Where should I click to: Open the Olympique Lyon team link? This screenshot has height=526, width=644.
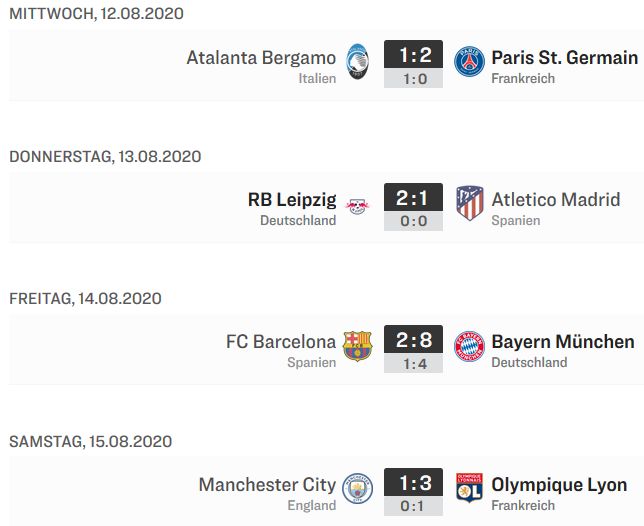pyautogui.click(x=559, y=485)
